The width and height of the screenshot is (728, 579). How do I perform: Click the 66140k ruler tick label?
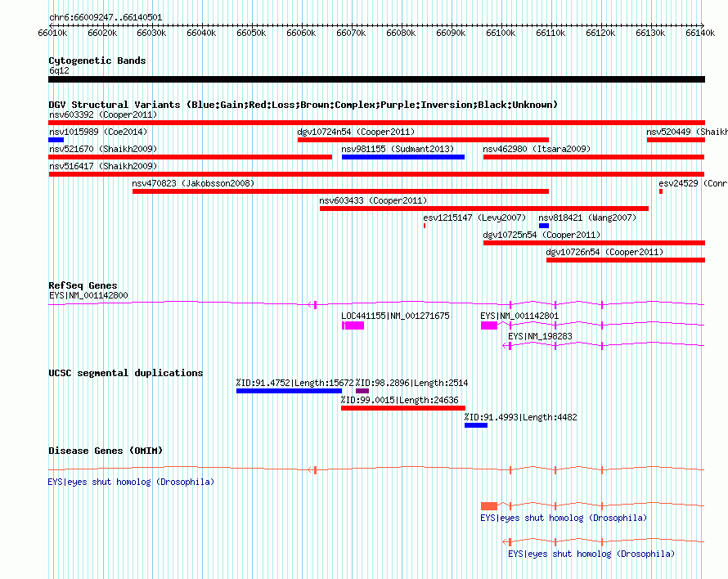point(700,33)
